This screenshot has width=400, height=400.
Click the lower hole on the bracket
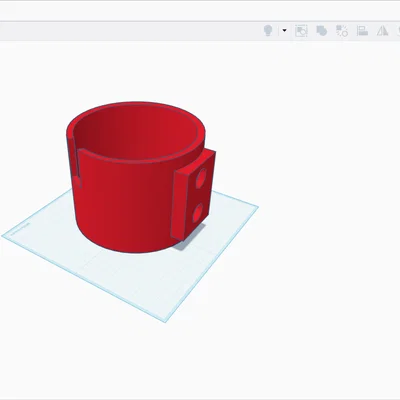pyautogui.click(x=198, y=214)
